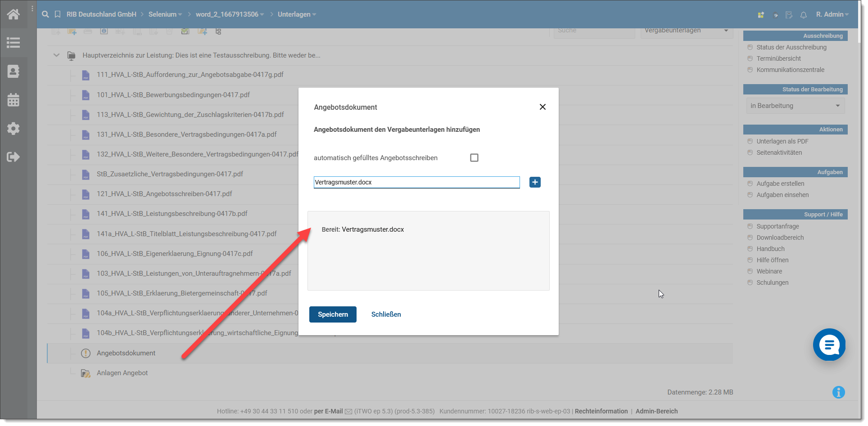This screenshot has width=868, height=426.
Task: Click the add folder toolbar icon
Action: [x=72, y=31]
